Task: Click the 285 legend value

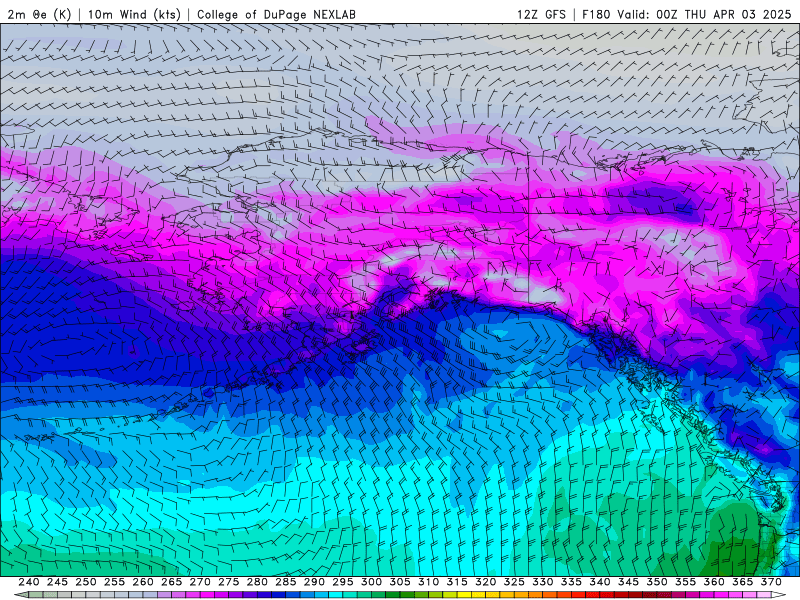Action: 286,582
